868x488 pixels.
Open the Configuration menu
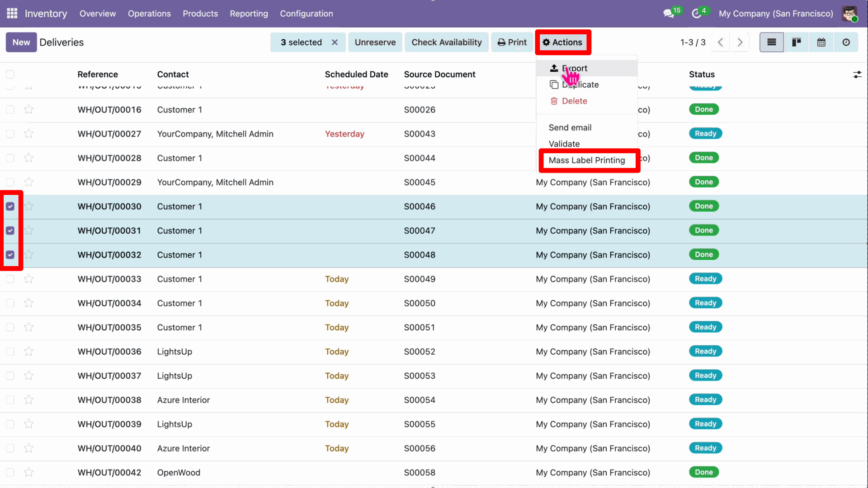click(x=307, y=14)
